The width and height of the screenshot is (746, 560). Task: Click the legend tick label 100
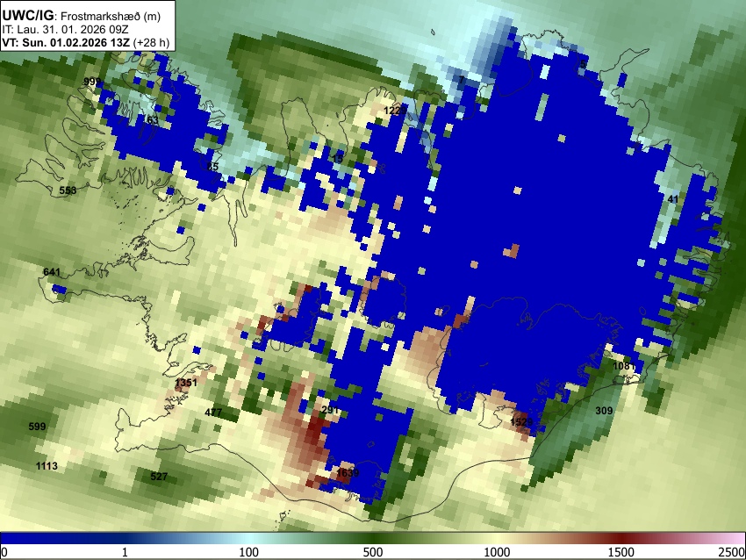point(248,552)
